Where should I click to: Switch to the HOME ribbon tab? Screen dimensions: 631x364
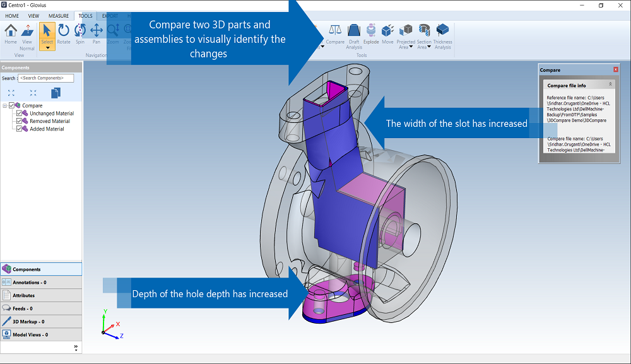coord(12,16)
